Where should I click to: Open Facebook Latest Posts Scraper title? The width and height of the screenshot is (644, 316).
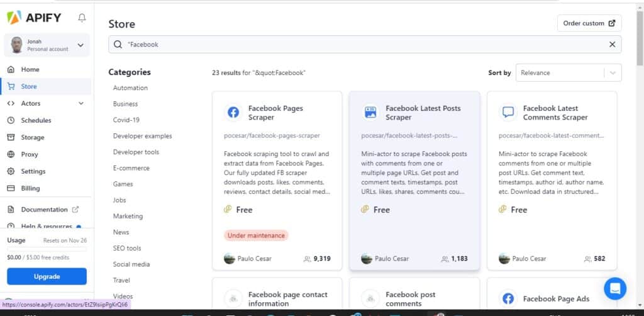[x=423, y=113]
